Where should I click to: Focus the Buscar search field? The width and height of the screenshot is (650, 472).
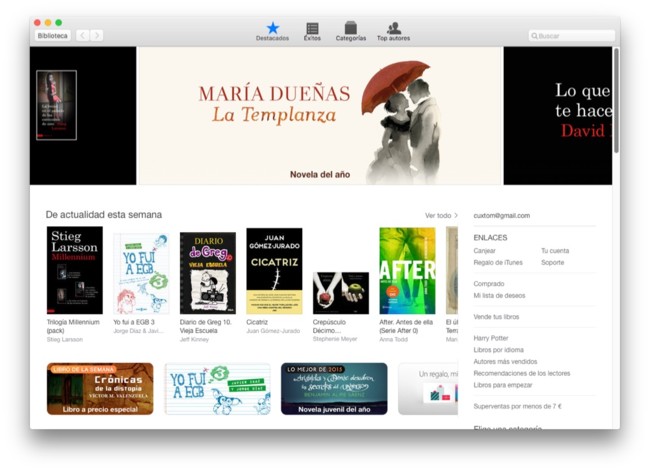(x=572, y=36)
